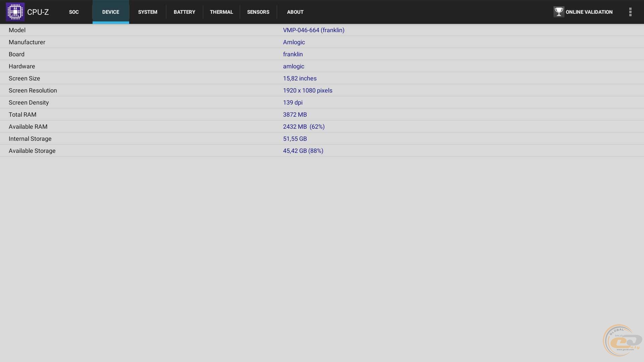Tap the Manufacturer Amlogic row
Image resolution: width=644 pixels, height=362 pixels.
pos(294,42)
